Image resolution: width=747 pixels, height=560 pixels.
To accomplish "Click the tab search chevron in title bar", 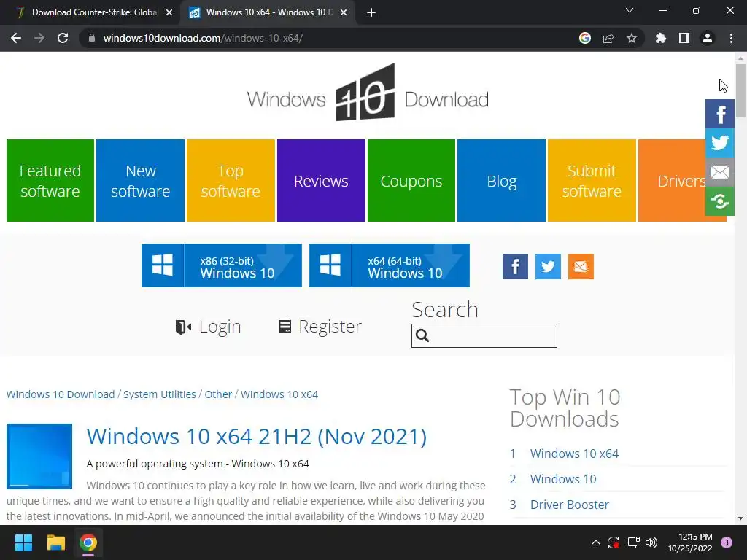I will (x=630, y=10).
